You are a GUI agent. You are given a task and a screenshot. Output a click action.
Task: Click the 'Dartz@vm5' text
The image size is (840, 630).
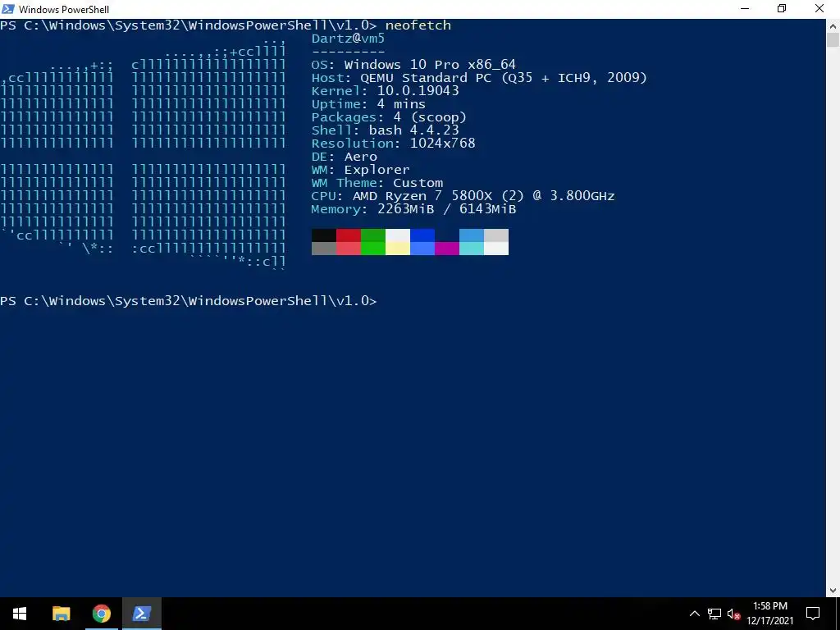(348, 39)
